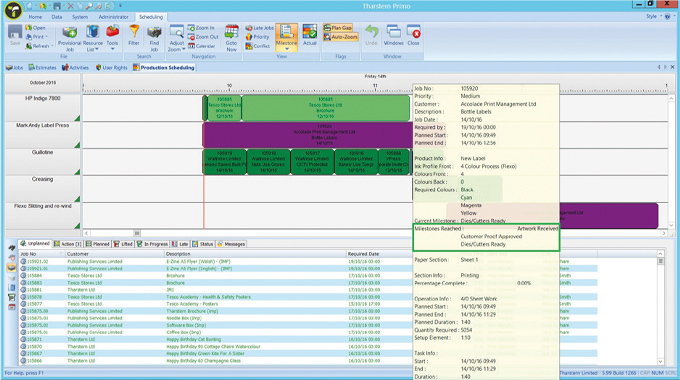Viewport: 680px width, 380px height.
Task: Click the Windows icon in Window group
Action: pyautogui.click(x=393, y=35)
